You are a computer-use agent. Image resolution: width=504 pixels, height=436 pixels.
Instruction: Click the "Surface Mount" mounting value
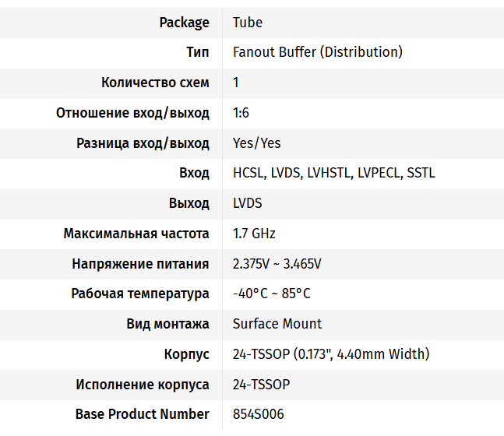point(277,324)
